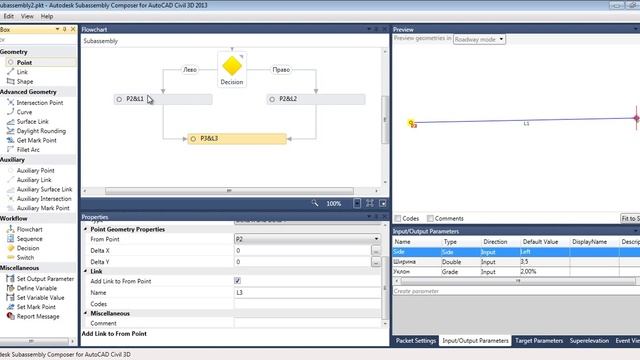Switch to Input/Output Parameters tab
Viewport: 640px width, 360px height.
pos(475,340)
